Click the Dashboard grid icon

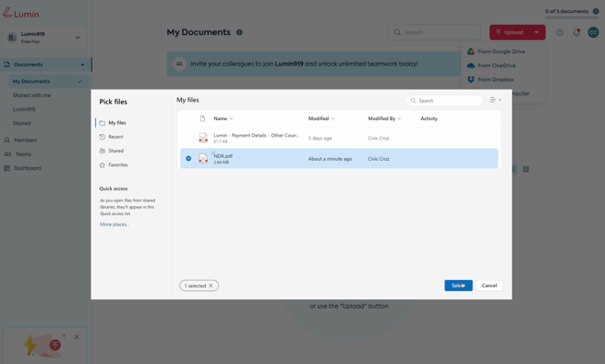pyautogui.click(x=7, y=168)
